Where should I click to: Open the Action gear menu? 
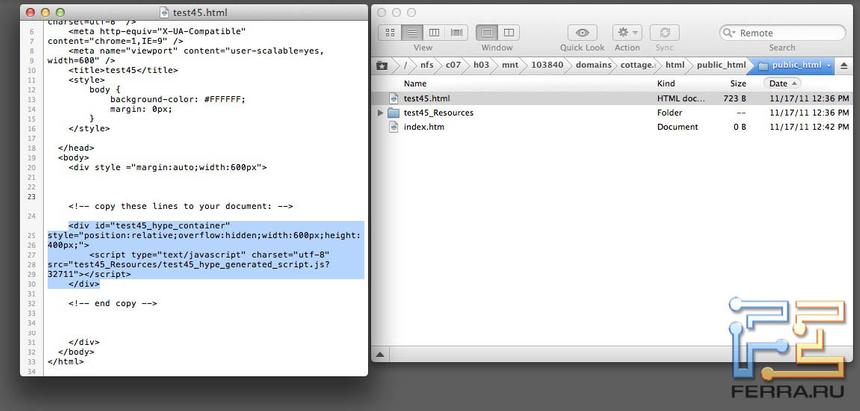627,32
